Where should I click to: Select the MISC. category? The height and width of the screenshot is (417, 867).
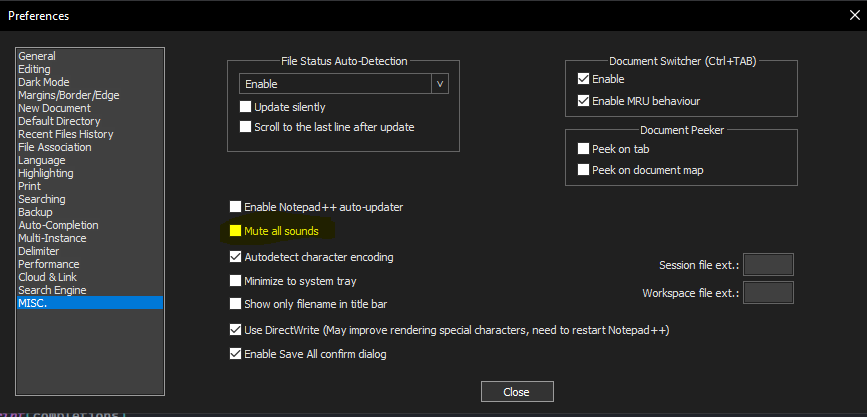tap(90, 303)
